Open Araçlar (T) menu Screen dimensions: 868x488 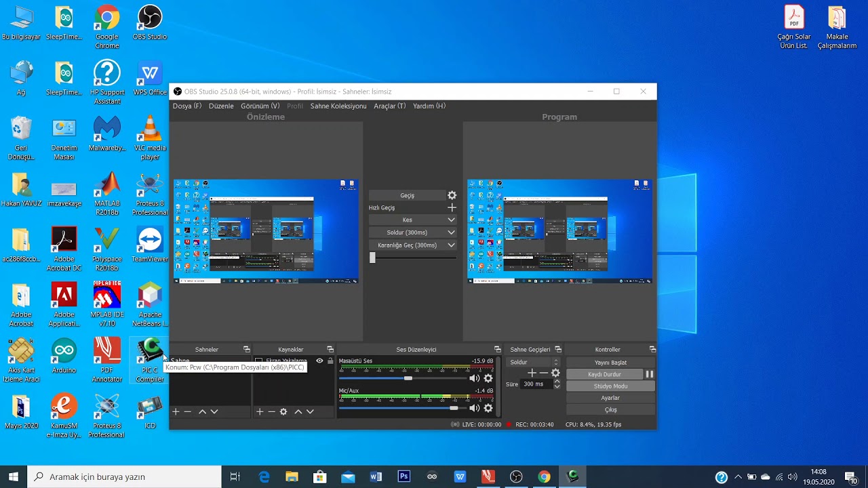click(x=390, y=106)
